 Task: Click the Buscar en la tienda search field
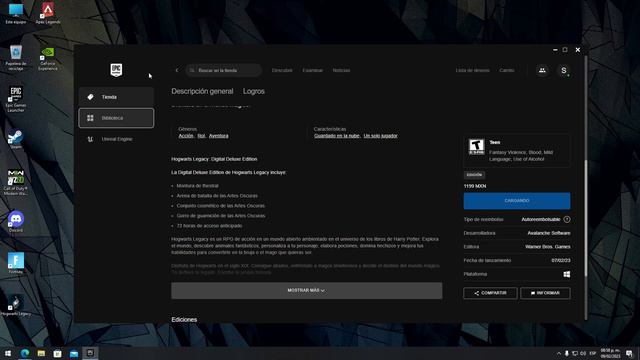(224, 70)
